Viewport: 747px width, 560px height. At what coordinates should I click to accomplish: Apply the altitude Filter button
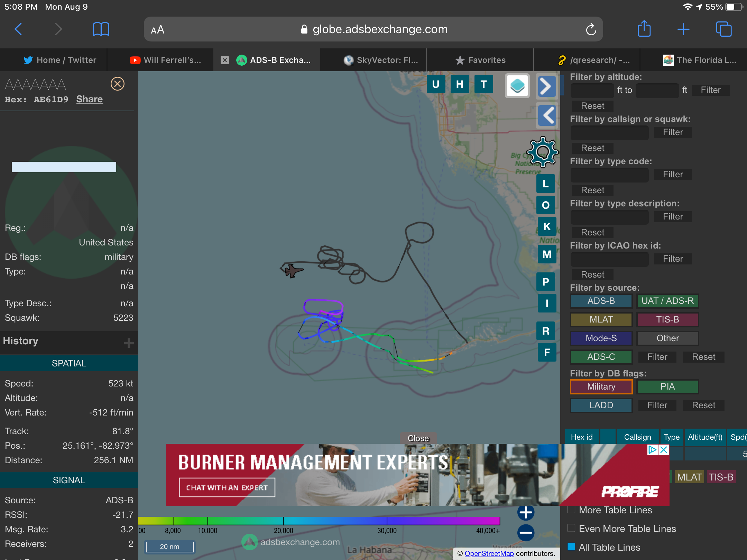[711, 90]
